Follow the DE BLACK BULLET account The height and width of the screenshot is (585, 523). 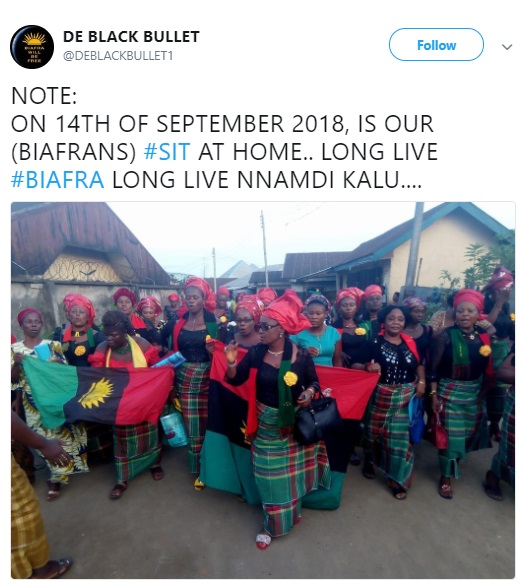pyautogui.click(x=436, y=45)
